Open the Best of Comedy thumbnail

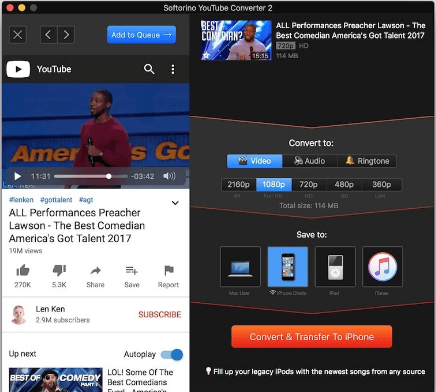click(56, 380)
